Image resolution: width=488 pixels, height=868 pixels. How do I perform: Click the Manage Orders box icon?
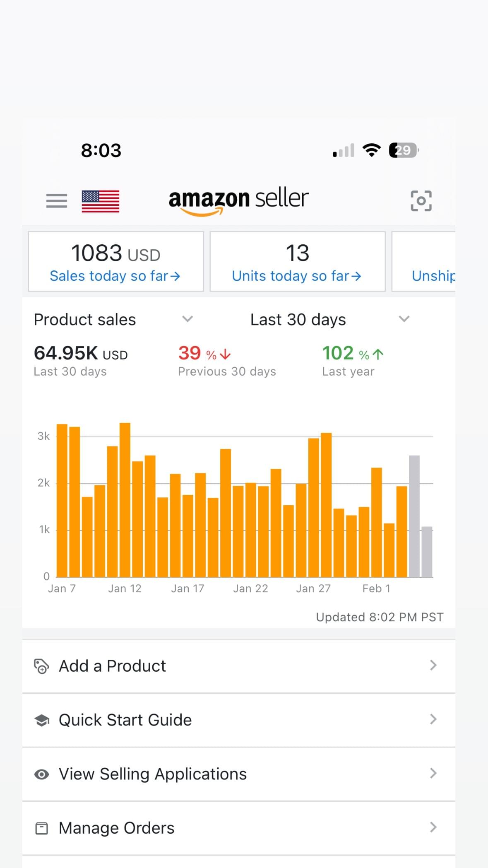pos(41,828)
